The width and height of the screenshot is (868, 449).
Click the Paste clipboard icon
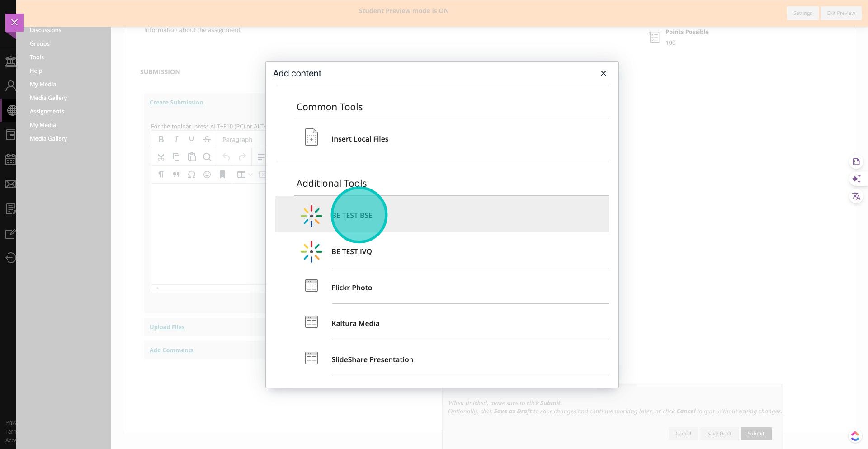[192, 157]
